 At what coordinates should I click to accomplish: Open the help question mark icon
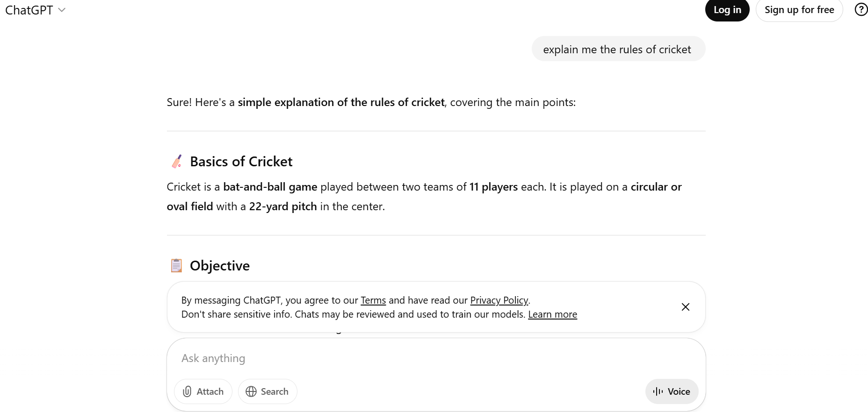[x=861, y=10]
